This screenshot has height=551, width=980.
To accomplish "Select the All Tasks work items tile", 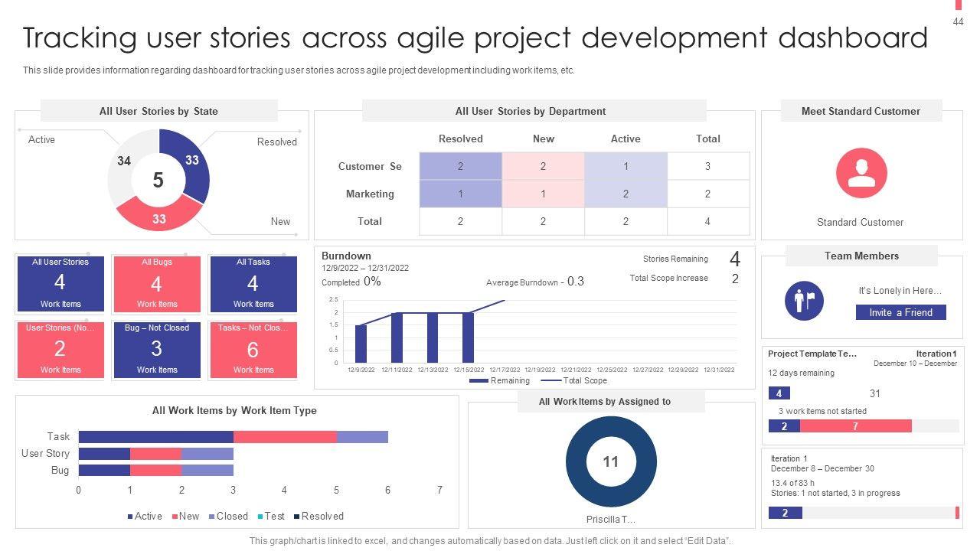I will [253, 283].
